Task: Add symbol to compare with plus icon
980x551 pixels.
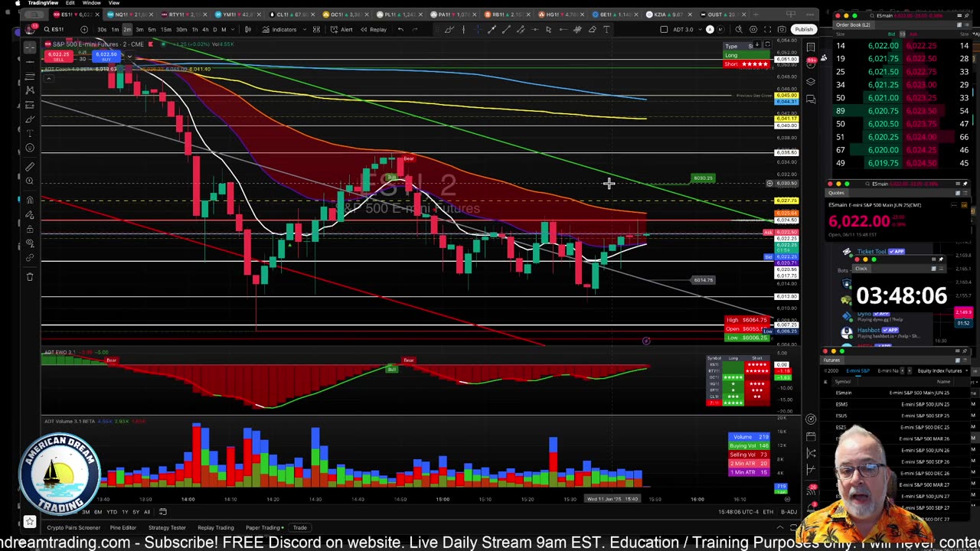Action: point(83,29)
